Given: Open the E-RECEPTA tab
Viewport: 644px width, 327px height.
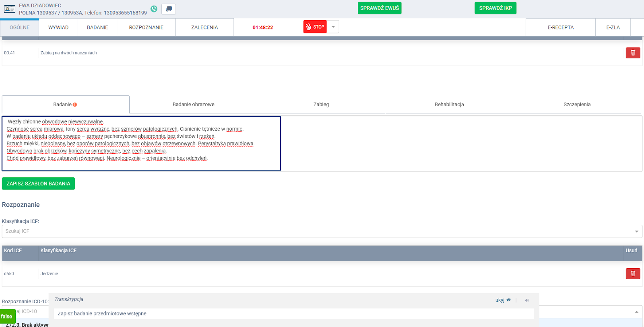Looking at the screenshot, I should coord(560,27).
